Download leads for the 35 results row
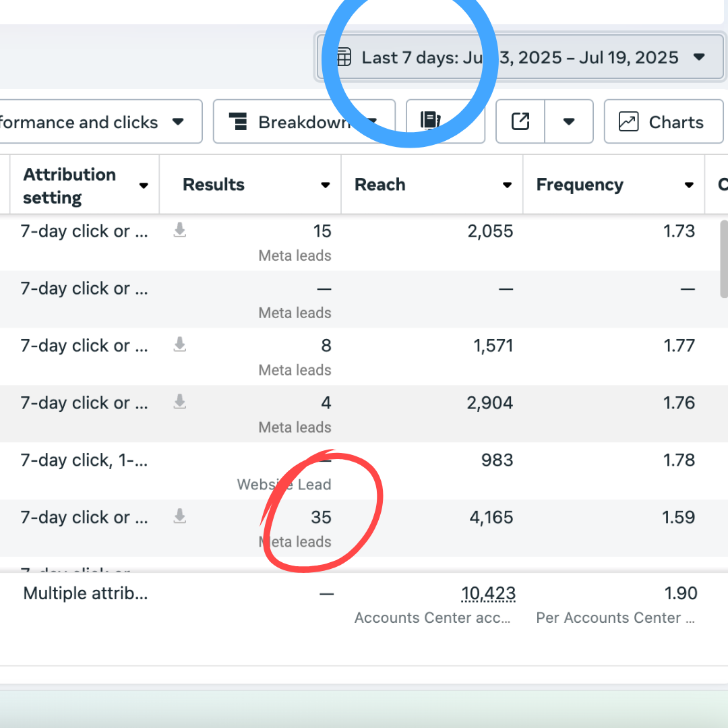The height and width of the screenshot is (728, 728). [x=179, y=518]
